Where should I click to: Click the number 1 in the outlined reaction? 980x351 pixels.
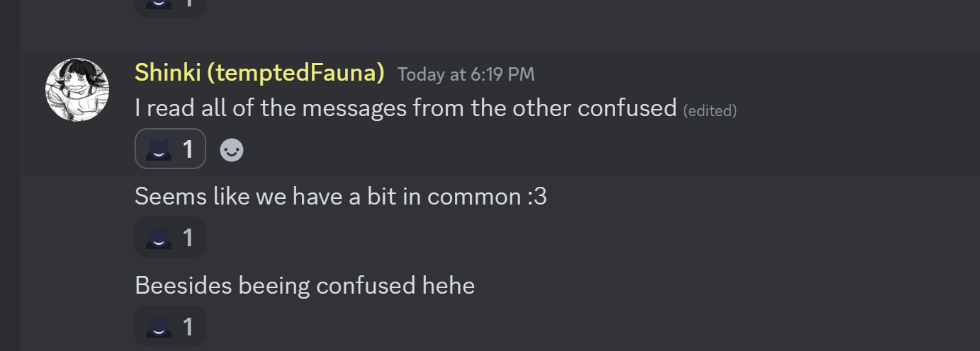pyautogui.click(x=188, y=149)
